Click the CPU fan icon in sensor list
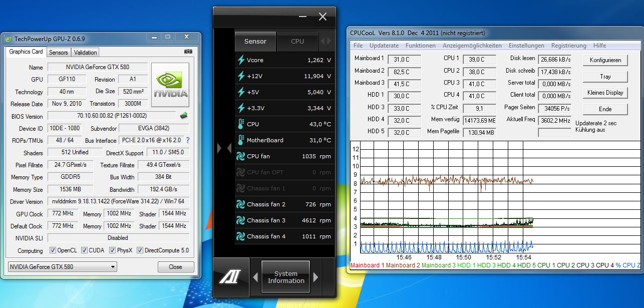 tap(240, 156)
